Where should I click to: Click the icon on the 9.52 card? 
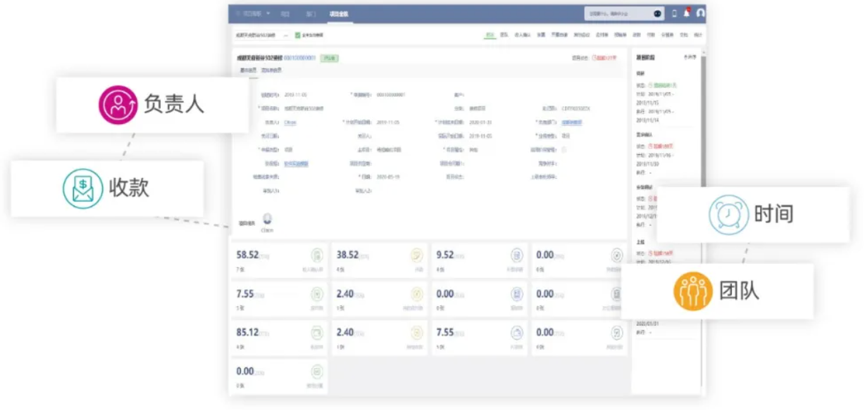tap(516, 256)
